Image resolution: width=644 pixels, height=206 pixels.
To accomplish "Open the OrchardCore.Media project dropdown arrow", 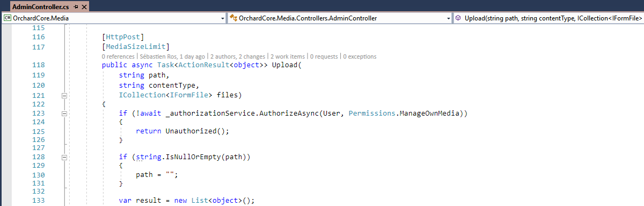I will (x=223, y=18).
